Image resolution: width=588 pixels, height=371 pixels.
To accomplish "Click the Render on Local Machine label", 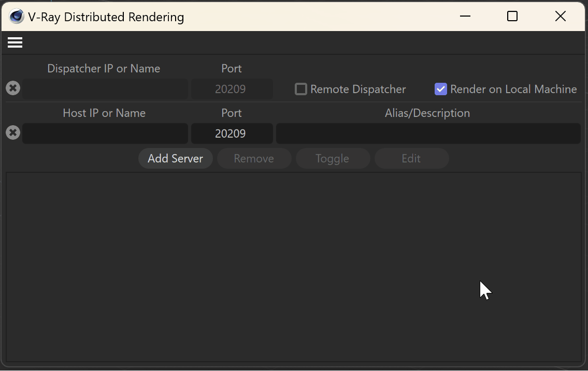I will [513, 89].
